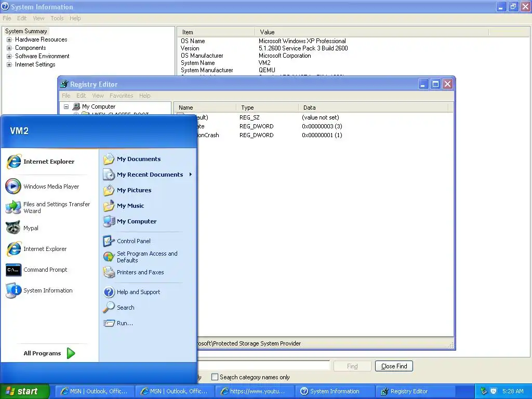The image size is (532, 399).
Task: Show the My Recent Documents submenu arrow
Action: pyautogui.click(x=191, y=175)
